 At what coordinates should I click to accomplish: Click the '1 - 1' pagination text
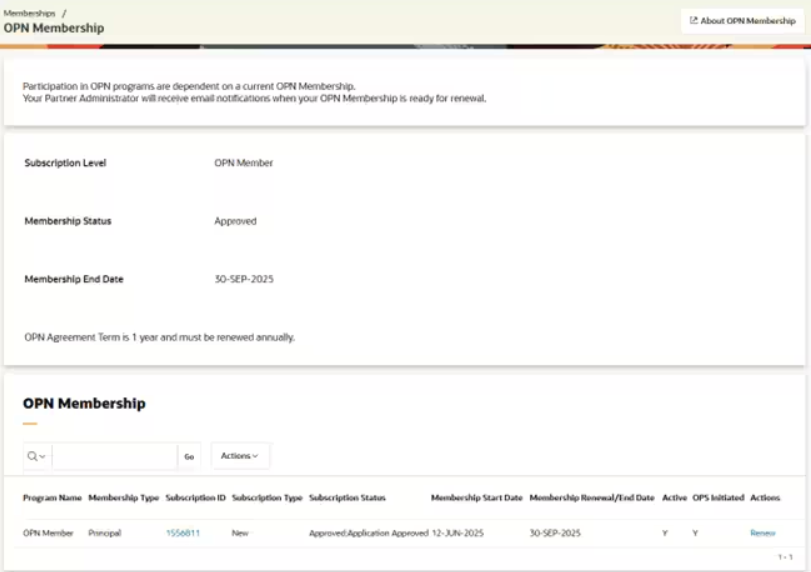point(785,557)
